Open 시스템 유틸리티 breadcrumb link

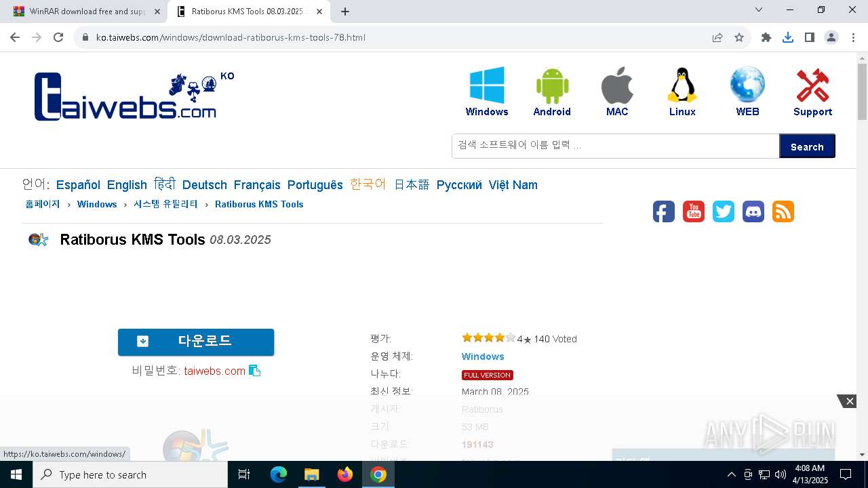(x=165, y=204)
